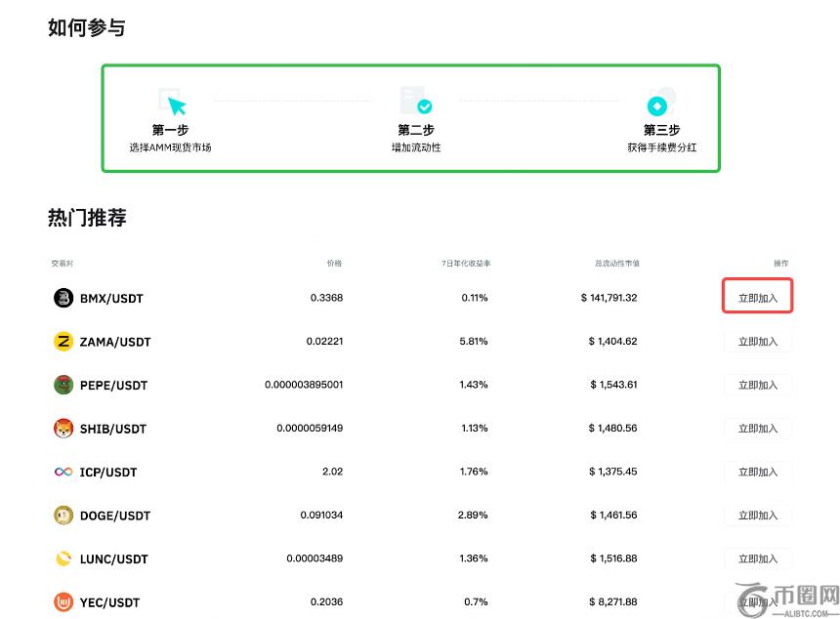This screenshot has width=840, height=619.
Task: Open the ICP/USDT trading pair
Action: (x=108, y=473)
